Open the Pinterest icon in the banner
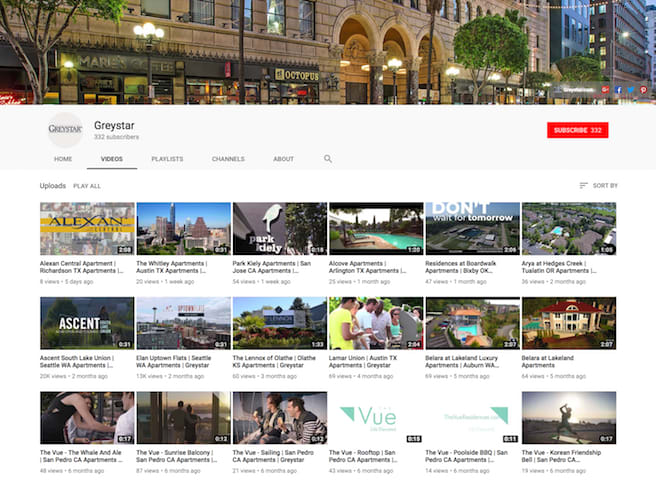 [643, 90]
